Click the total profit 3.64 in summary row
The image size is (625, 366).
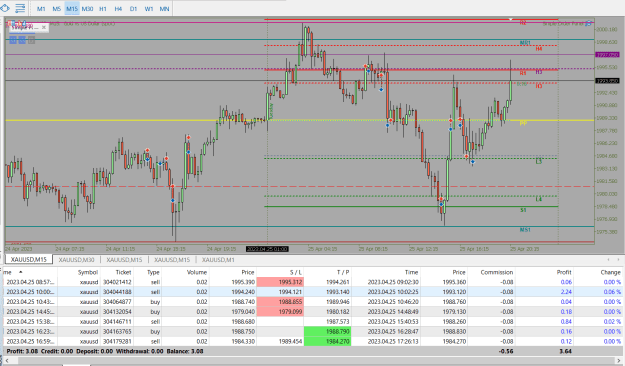565,352
